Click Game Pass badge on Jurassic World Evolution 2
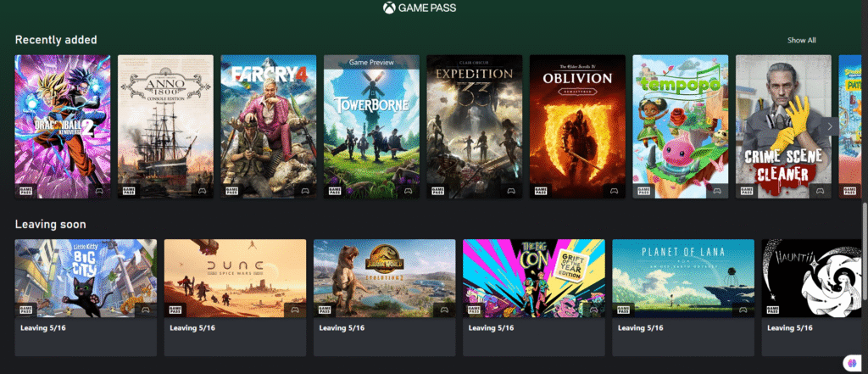This screenshot has height=374, width=868. 325,310
